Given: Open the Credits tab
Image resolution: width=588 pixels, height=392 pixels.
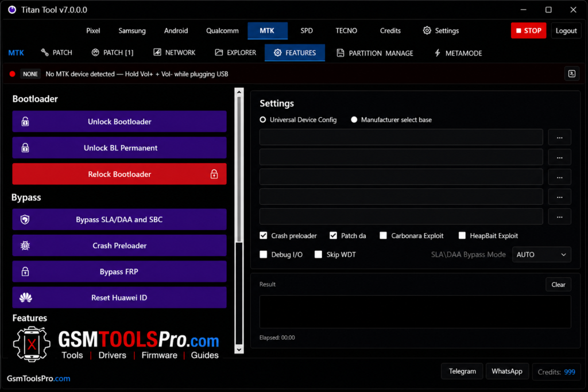Looking at the screenshot, I should 390,31.
